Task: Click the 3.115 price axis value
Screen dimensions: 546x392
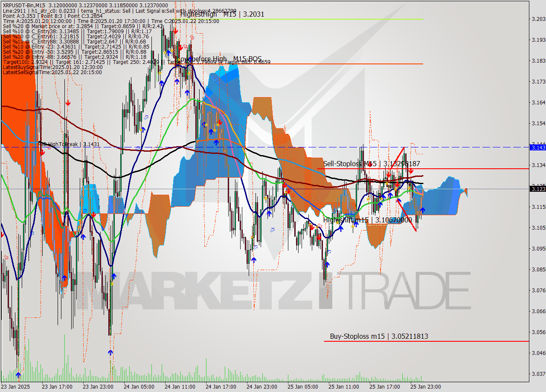Action: click(538, 207)
